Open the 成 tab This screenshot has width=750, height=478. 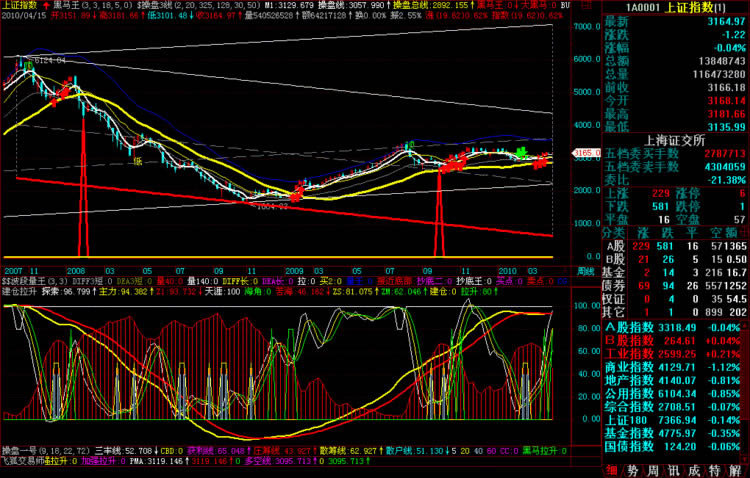(x=694, y=470)
